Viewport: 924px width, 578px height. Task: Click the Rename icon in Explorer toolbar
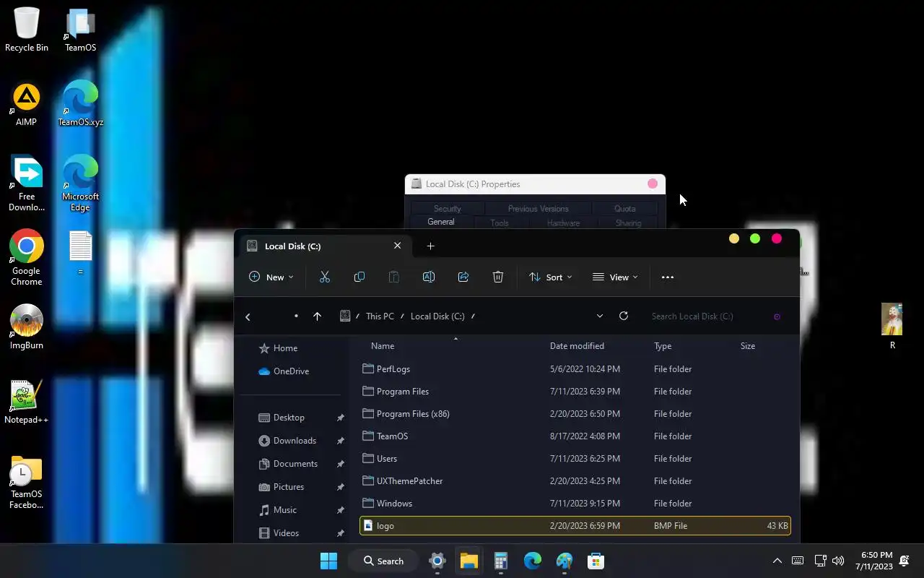429,277
